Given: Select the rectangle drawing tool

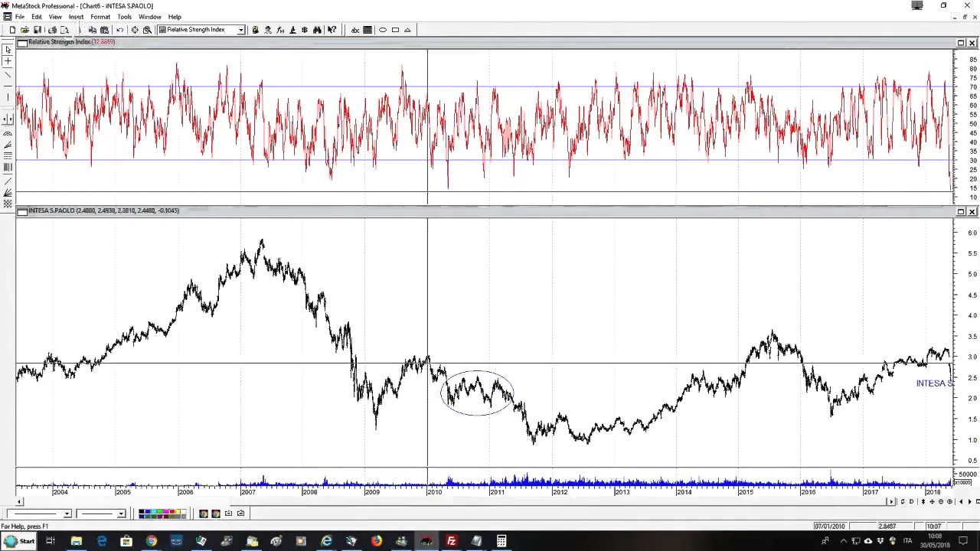Looking at the screenshot, I should tap(395, 30).
